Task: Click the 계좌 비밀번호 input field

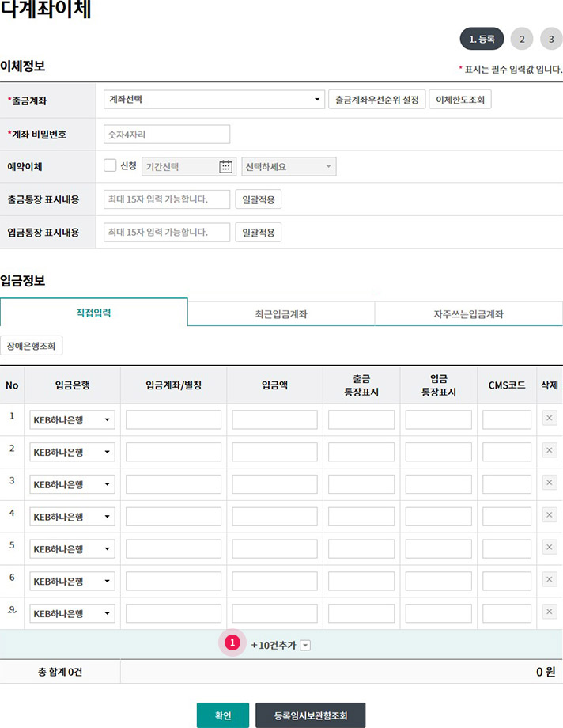Action: (167, 135)
